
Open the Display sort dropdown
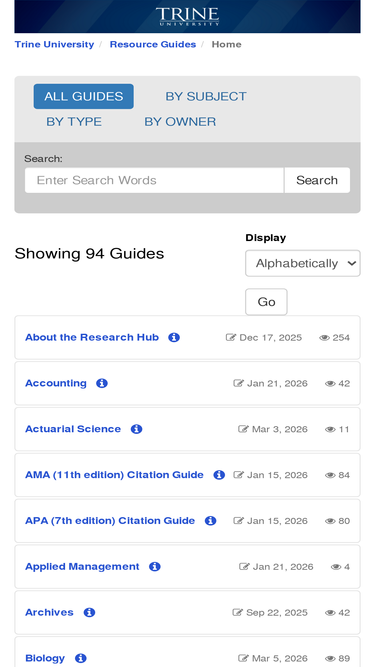coord(303,263)
